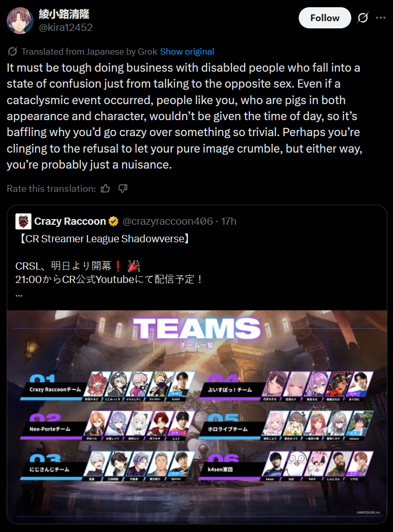
Task: Open the three-dot more options menu
Action: 381,18
